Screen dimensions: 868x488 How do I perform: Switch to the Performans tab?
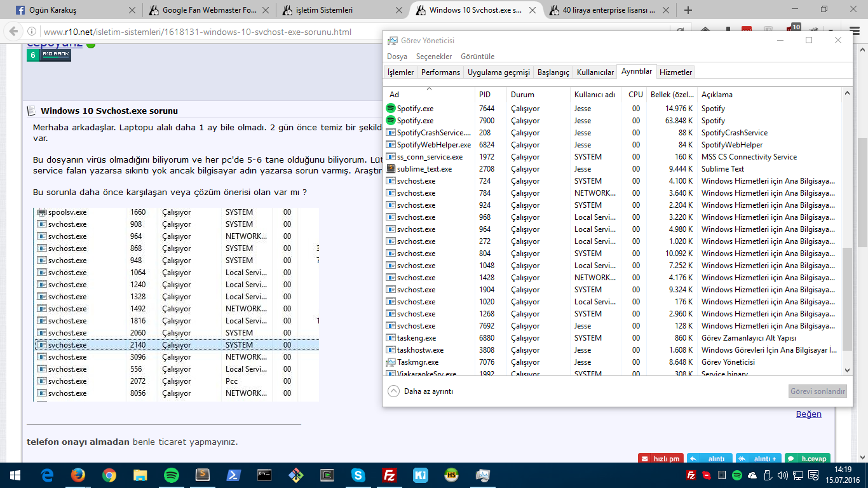coord(440,72)
